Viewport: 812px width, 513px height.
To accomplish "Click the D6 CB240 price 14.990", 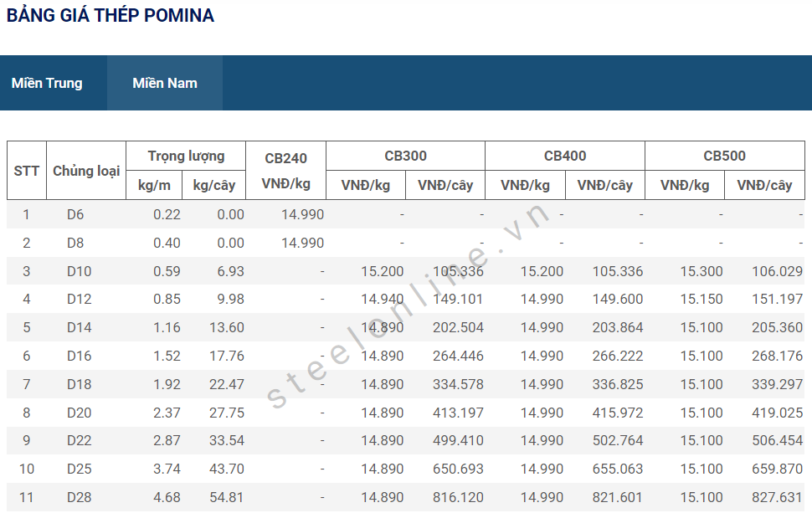I will click(302, 214).
